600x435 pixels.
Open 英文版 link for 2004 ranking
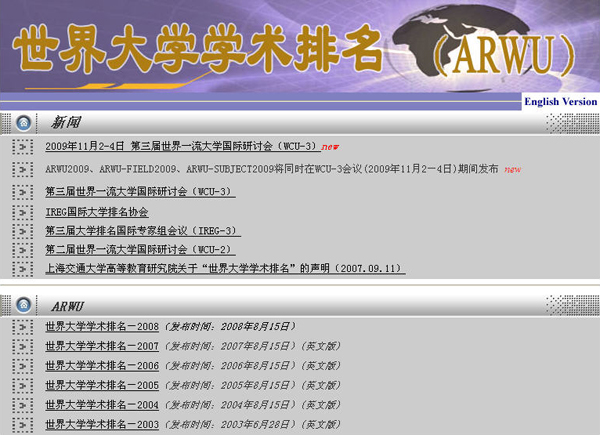pyautogui.click(x=321, y=405)
